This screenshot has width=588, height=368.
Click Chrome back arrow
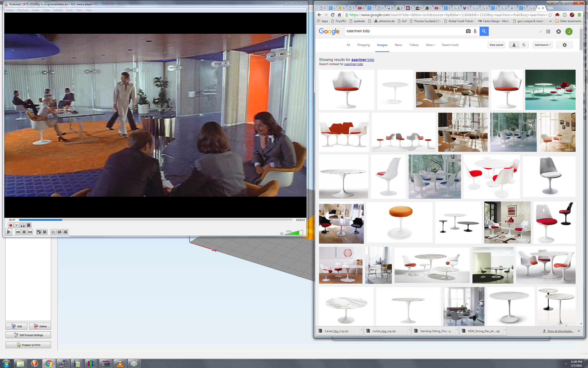click(x=319, y=15)
